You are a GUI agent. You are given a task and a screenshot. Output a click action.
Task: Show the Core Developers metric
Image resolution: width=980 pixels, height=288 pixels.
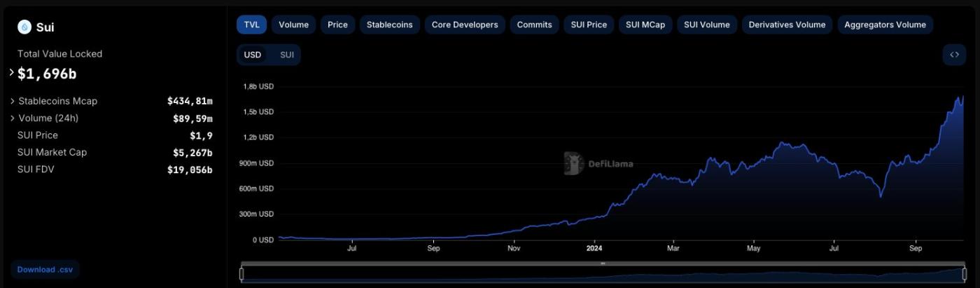(x=465, y=25)
